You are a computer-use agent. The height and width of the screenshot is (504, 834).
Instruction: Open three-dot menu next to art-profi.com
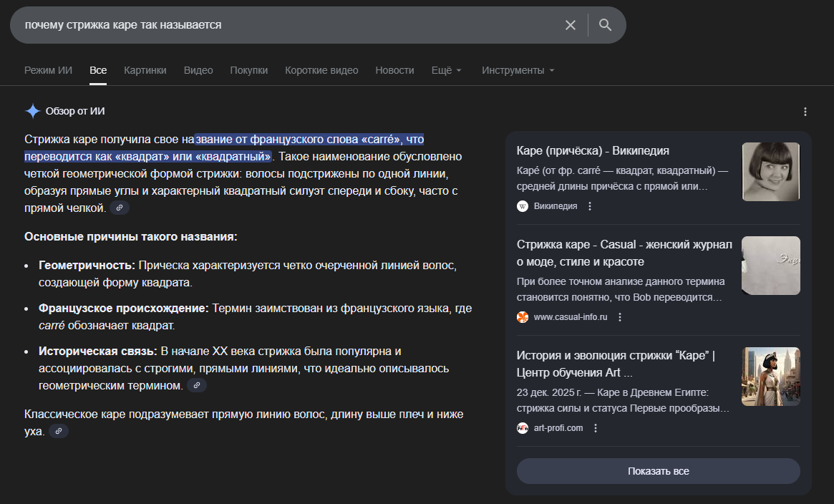pos(596,428)
